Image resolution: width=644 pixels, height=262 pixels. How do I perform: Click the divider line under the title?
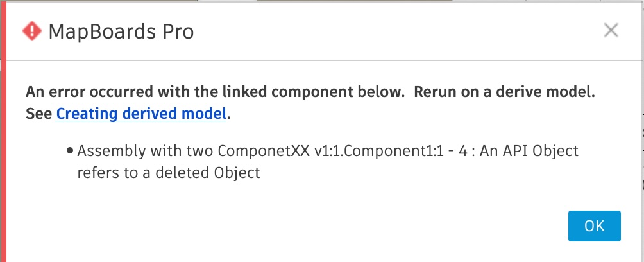click(321, 61)
